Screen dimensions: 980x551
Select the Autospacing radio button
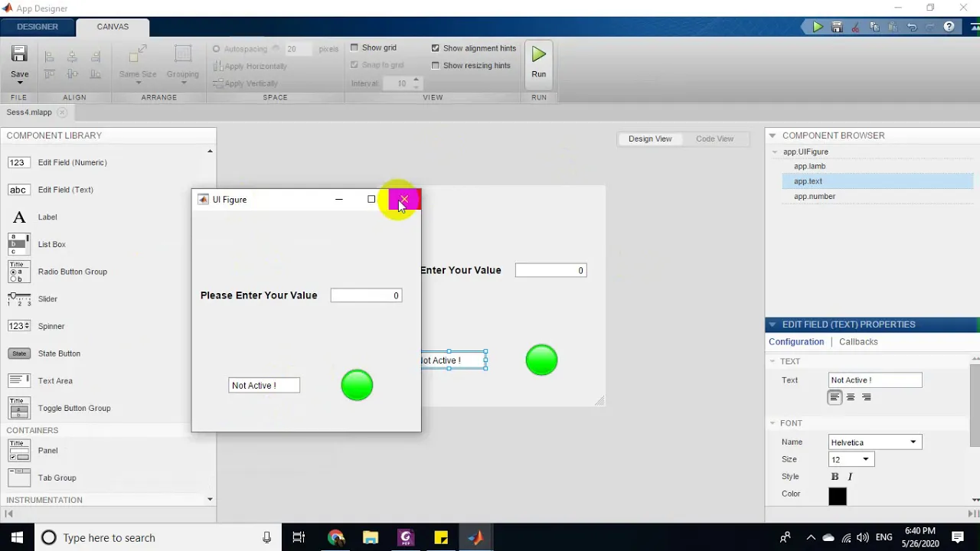217,49
